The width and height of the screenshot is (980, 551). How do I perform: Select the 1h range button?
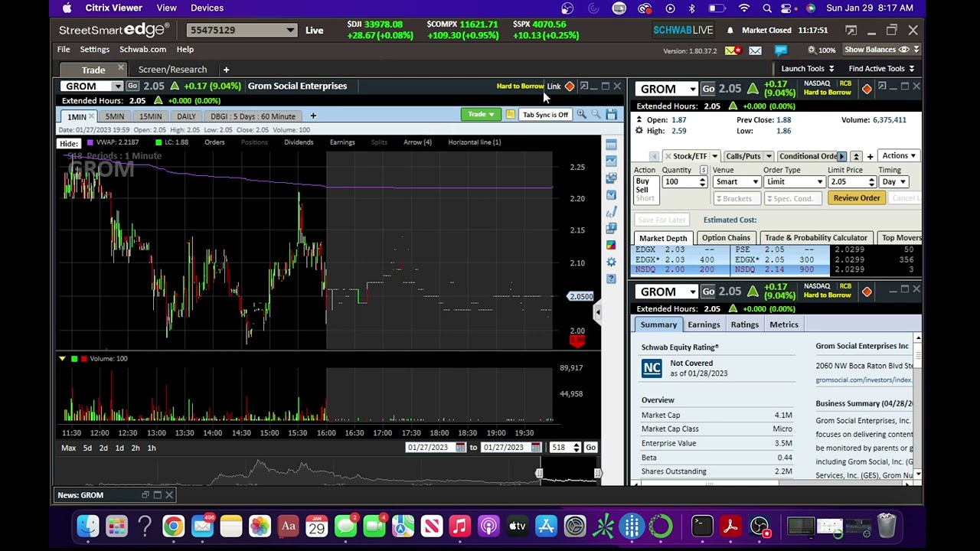(x=152, y=448)
